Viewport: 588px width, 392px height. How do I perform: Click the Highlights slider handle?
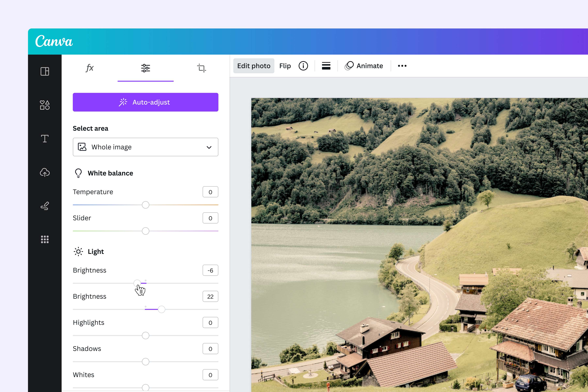(x=146, y=335)
